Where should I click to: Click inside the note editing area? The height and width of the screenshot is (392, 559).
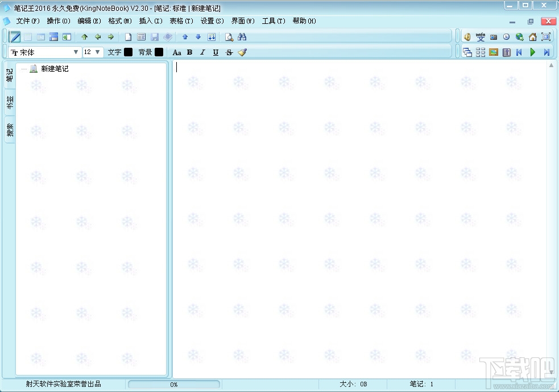coord(359,219)
